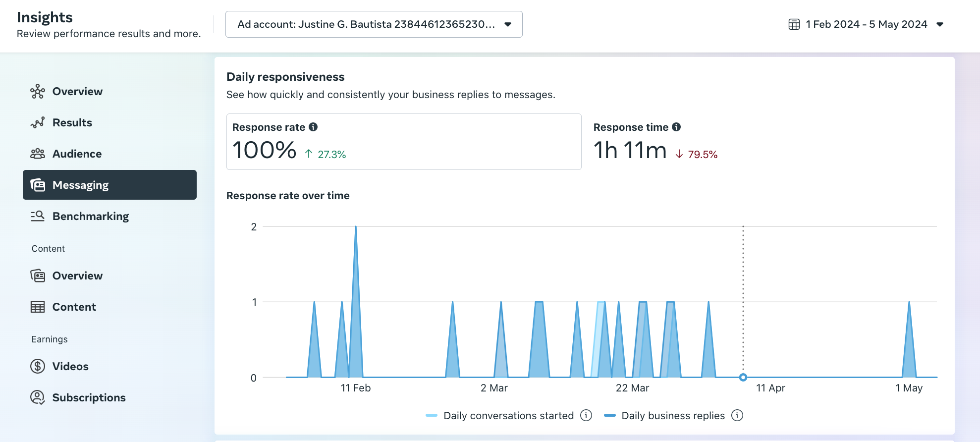This screenshot has height=442, width=980.
Task: Go to the Results section
Action: click(72, 122)
